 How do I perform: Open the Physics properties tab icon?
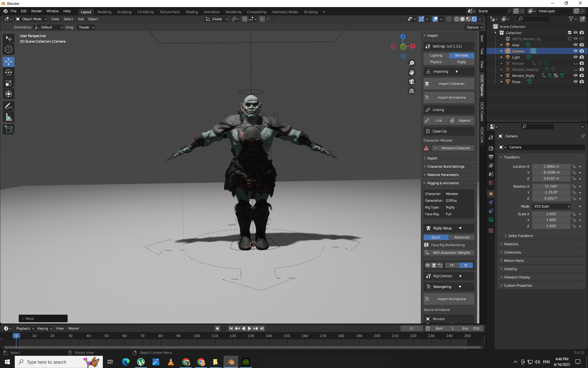coord(491,202)
